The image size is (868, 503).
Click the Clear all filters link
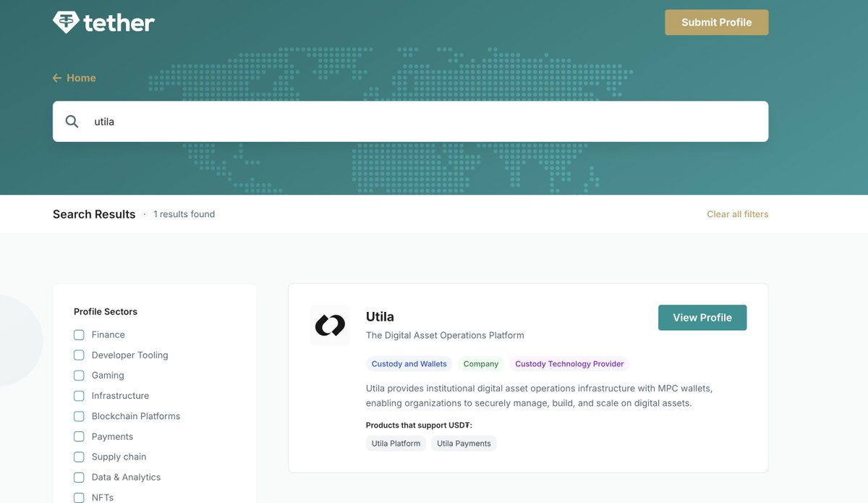[738, 214]
